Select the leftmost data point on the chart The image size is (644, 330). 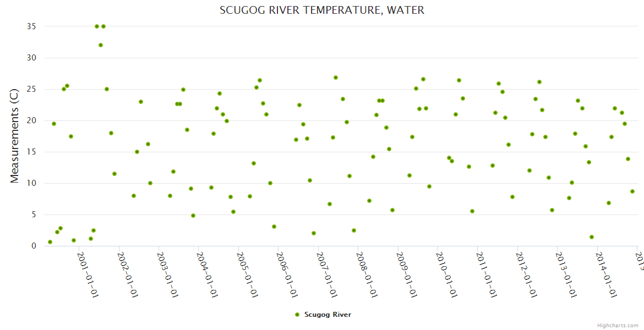click(x=50, y=242)
